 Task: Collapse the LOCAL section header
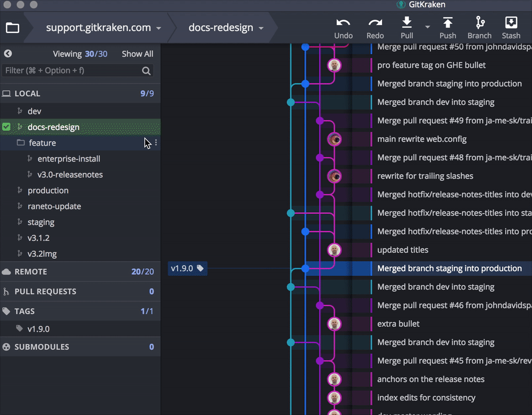tap(80, 94)
